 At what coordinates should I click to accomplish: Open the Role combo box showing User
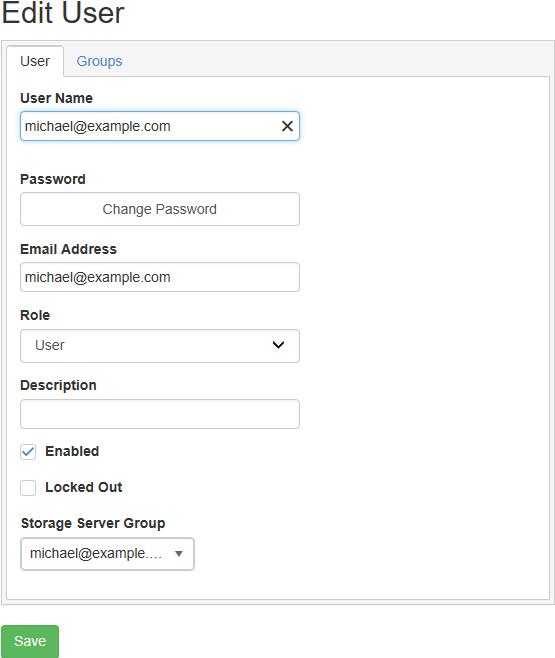160,346
